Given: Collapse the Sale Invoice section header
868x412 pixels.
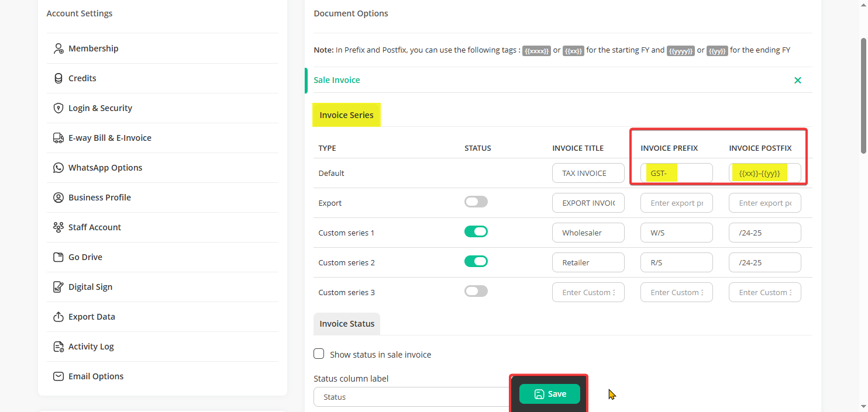Looking at the screenshot, I should coord(559,80).
